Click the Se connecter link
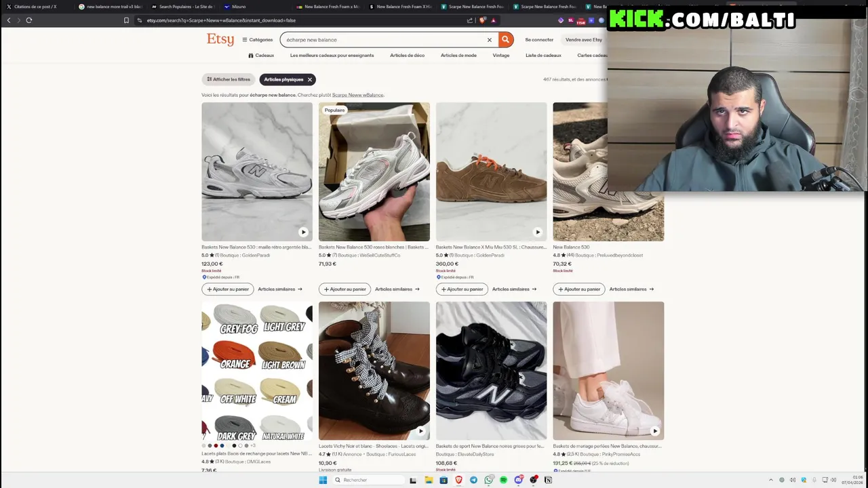Image resolution: width=868 pixels, height=488 pixels. point(539,39)
